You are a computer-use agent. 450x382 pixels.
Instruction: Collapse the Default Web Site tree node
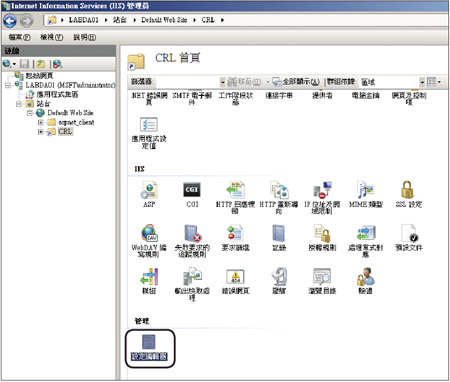tap(30, 113)
